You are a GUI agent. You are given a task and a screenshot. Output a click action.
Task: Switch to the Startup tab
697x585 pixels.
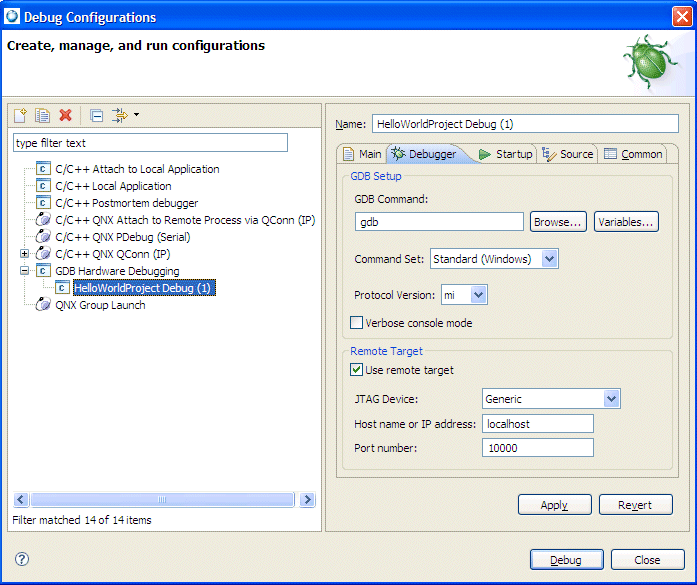click(505, 154)
